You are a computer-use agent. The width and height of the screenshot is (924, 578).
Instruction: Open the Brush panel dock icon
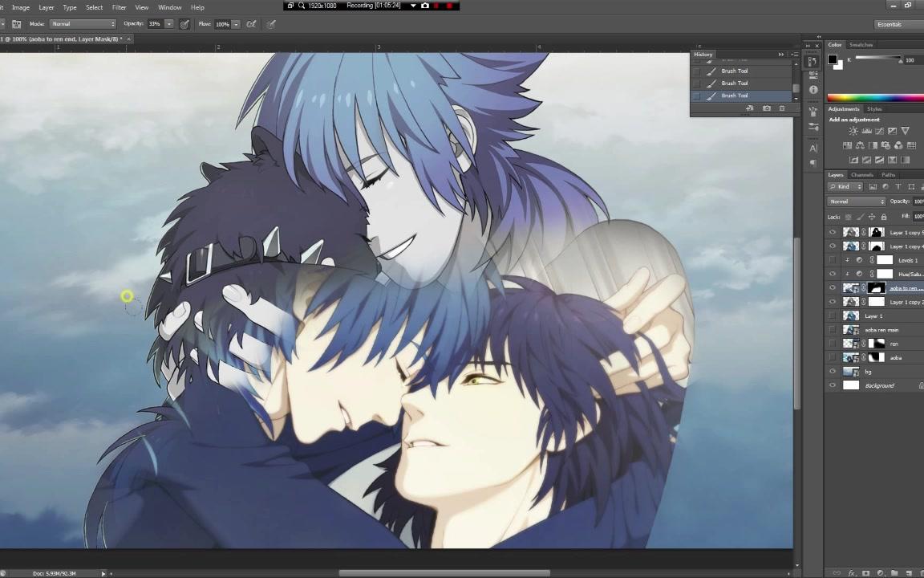click(813, 112)
